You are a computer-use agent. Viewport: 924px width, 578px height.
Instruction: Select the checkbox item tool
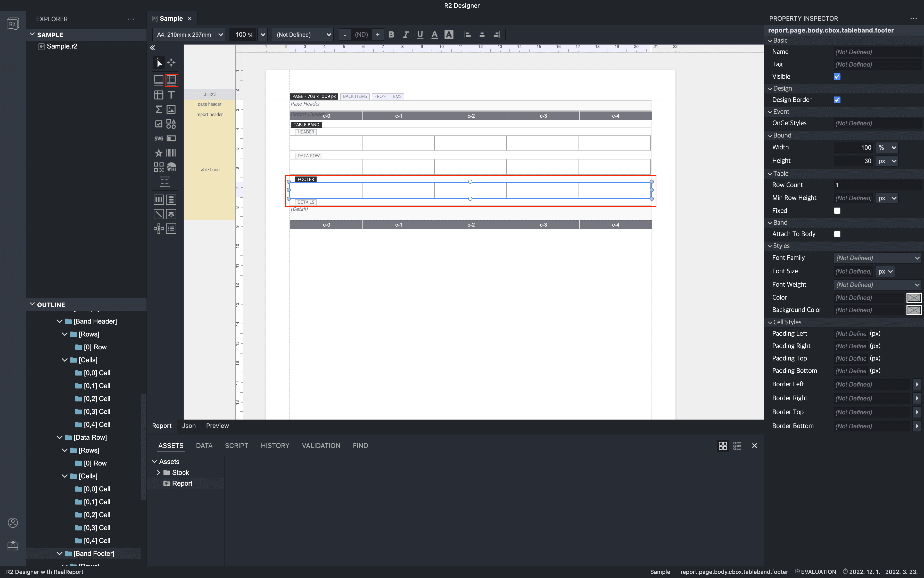pyautogui.click(x=159, y=124)
